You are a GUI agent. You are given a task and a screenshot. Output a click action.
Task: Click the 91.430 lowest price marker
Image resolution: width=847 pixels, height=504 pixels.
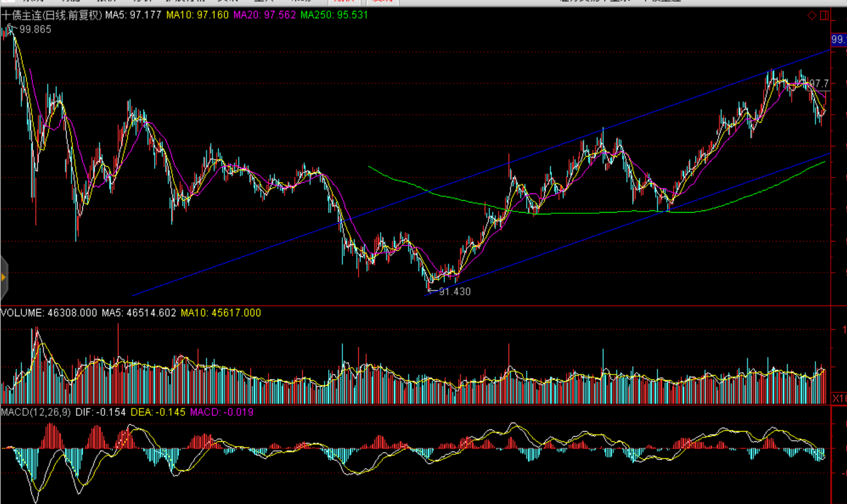click(x=454, y=291)
